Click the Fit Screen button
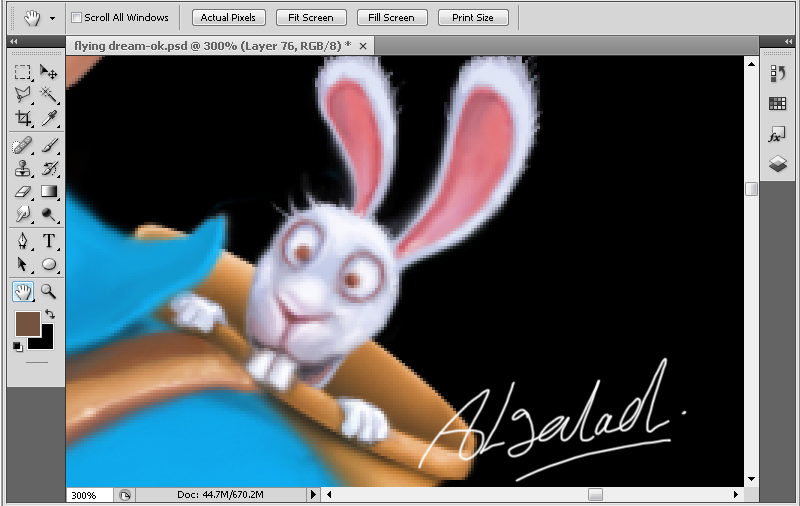Image resolution: width=800 pixels, height=506 pixels. 311,17
